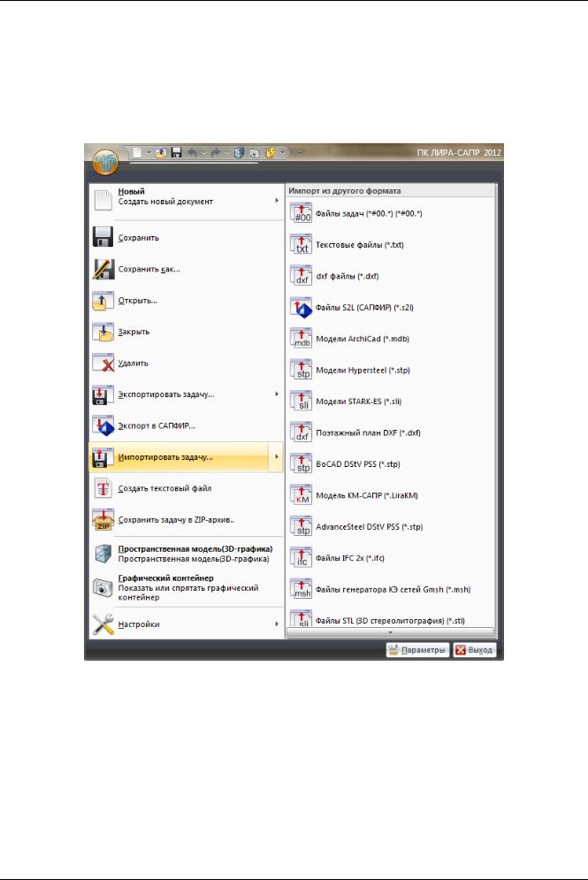Toggle Графический контейнер entry
Image resolution: width=588 pixels, height=880 pixels.
coord(186,587)
